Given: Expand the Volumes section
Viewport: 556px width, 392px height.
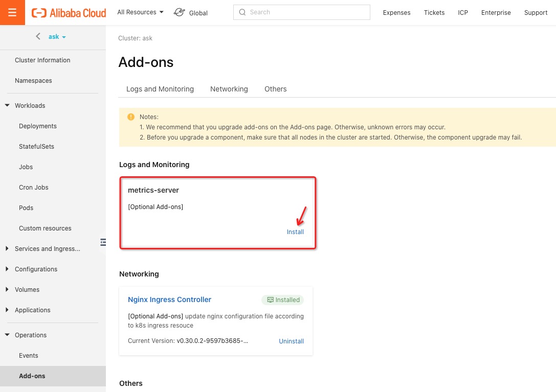Looking at the screenshot, I should click(x=7, y=289).
